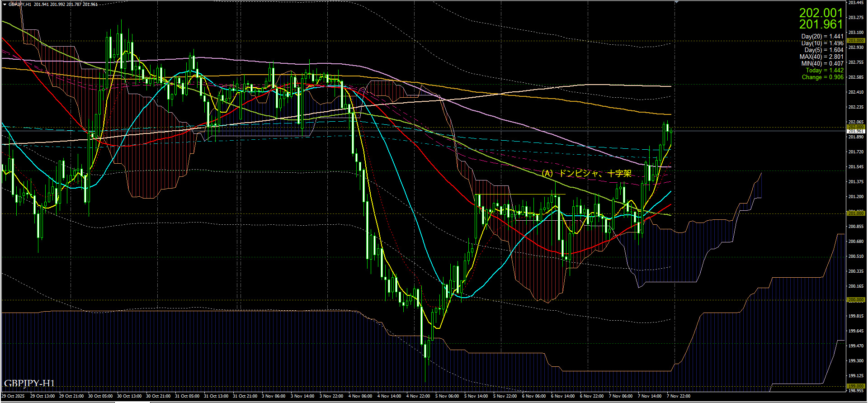Click the MAX(40) = 2.801 label
The image size is (868, 403).
point(821,57)
